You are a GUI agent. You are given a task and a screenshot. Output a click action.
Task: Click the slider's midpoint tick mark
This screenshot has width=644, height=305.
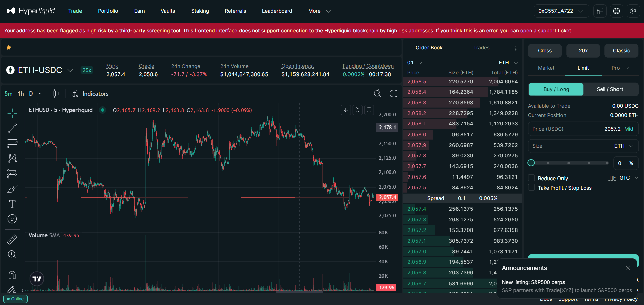(x=569, y=163)
